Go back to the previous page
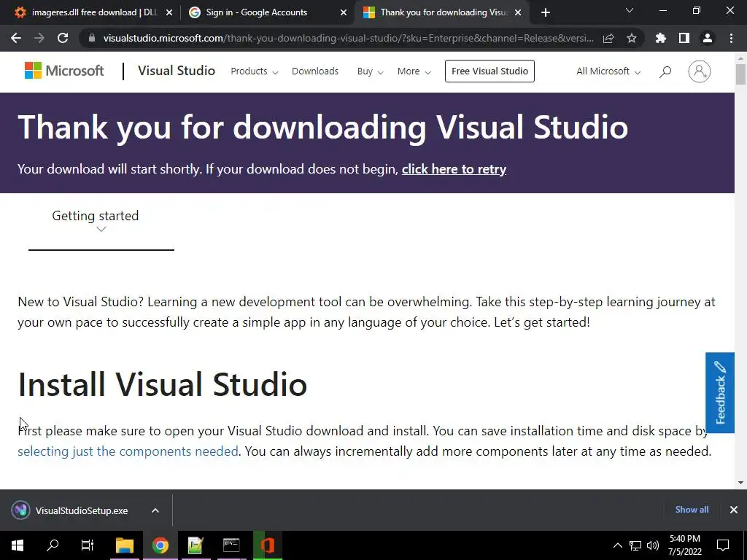747x560 pixels. (x=16, y=38)
